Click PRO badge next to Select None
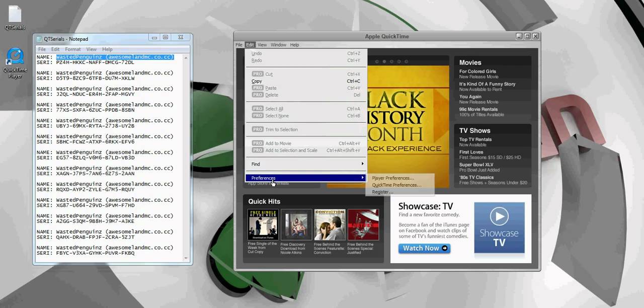This screenshot has height=308, width=644. (258, 116)
